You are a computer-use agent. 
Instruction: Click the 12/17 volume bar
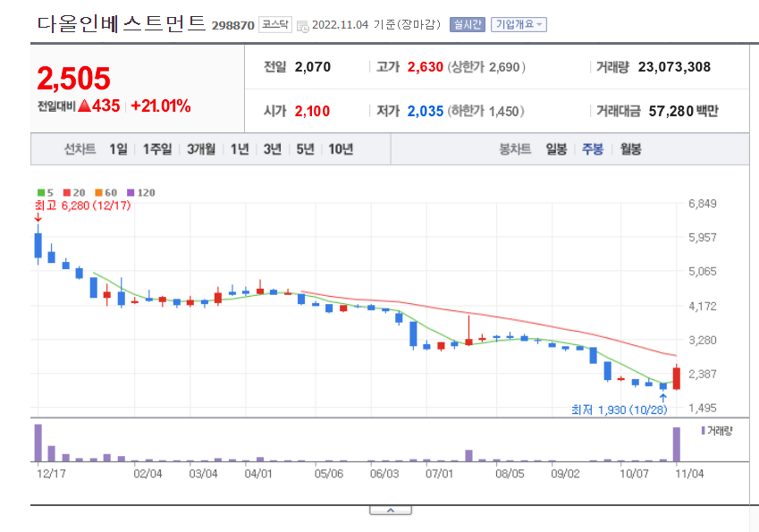[x=38, y=443]
